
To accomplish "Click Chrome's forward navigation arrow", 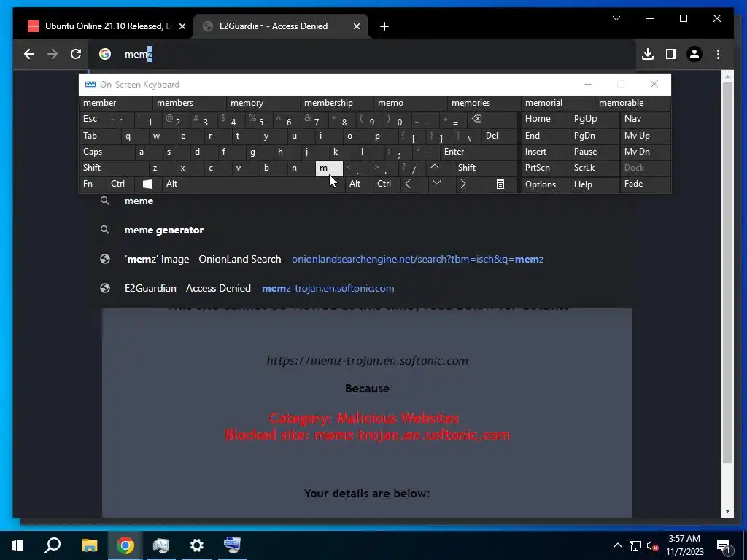I will [x=53, y=54].
